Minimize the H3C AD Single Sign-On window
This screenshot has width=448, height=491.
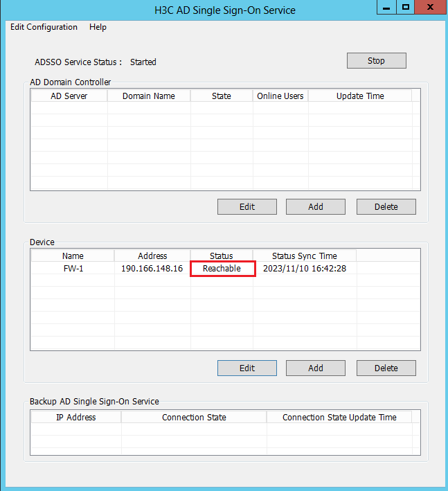tap(386, 7)
